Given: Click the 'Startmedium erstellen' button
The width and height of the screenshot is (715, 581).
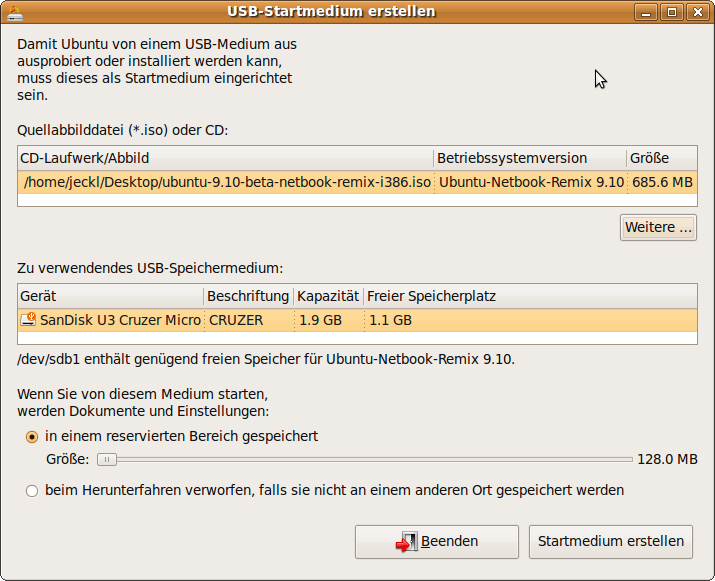Looking at the screenshot, I should click(x=611, y=541).
